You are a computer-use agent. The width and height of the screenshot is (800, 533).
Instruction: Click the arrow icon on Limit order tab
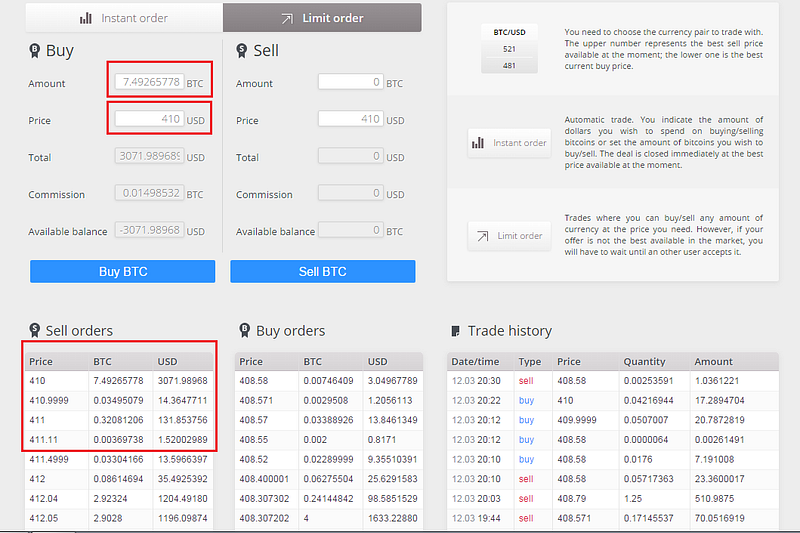click(287, 19)
